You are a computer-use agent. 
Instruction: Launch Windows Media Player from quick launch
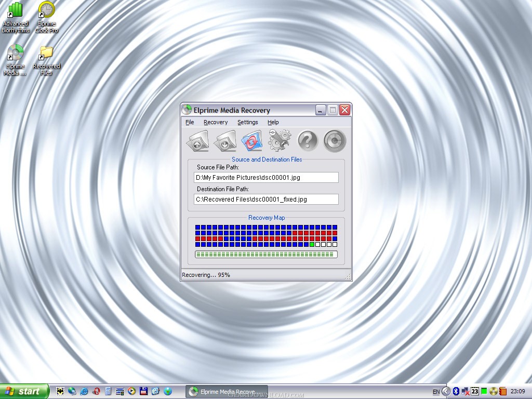click(131, 391)
